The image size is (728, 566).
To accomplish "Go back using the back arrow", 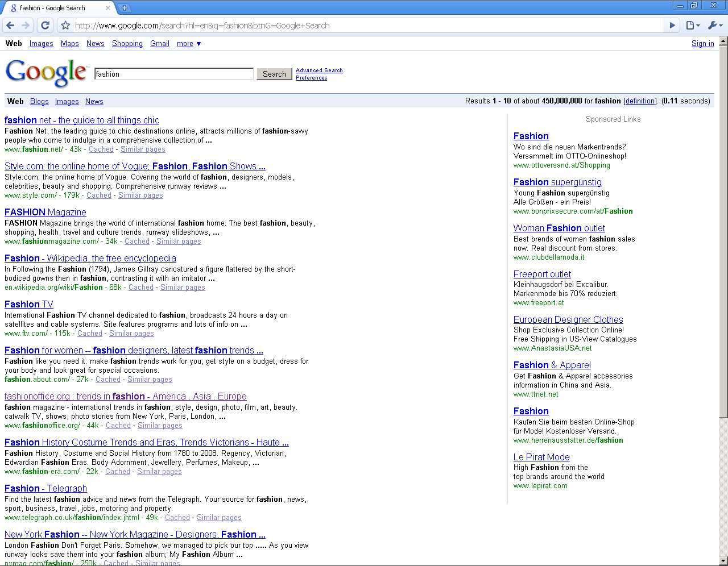I will tap(10, 25).
